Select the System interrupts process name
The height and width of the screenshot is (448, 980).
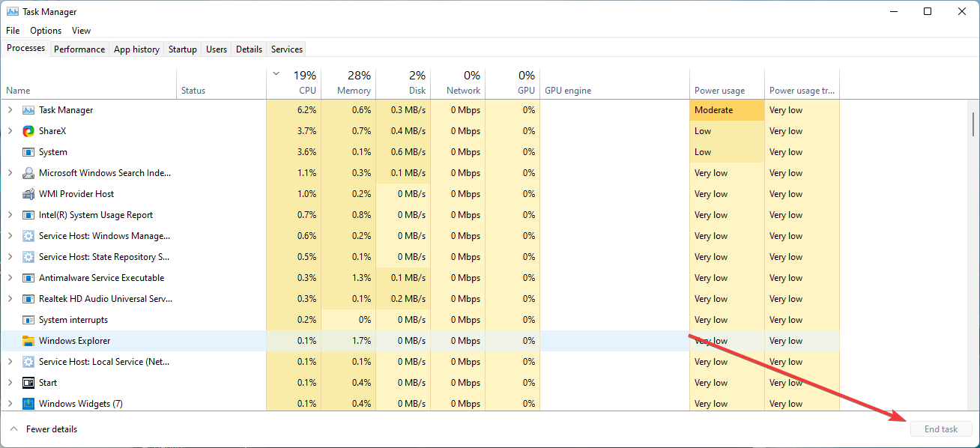73,320
